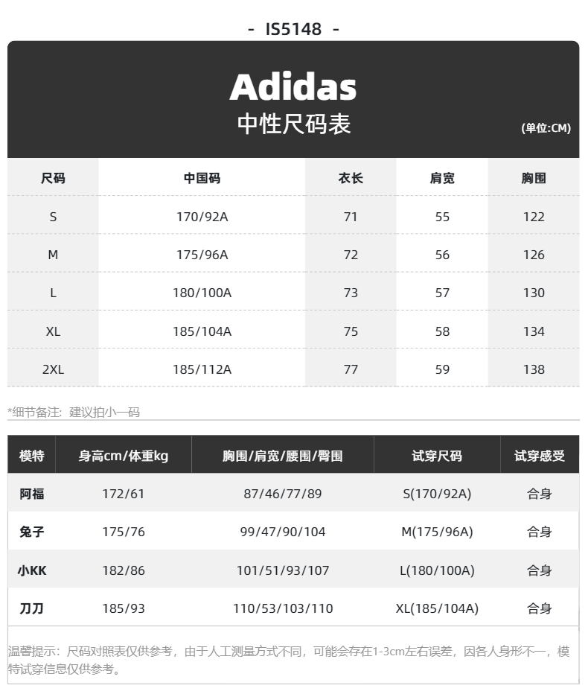Click the 细节备注 建议拍小一码 note
The height and width of the screenshot is (700, 588).
74,412
